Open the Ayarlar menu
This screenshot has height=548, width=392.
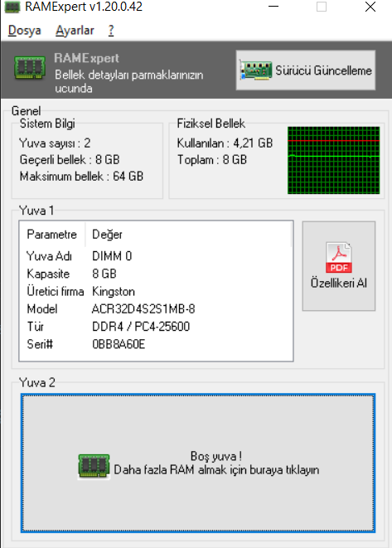[x=75, y=31]
